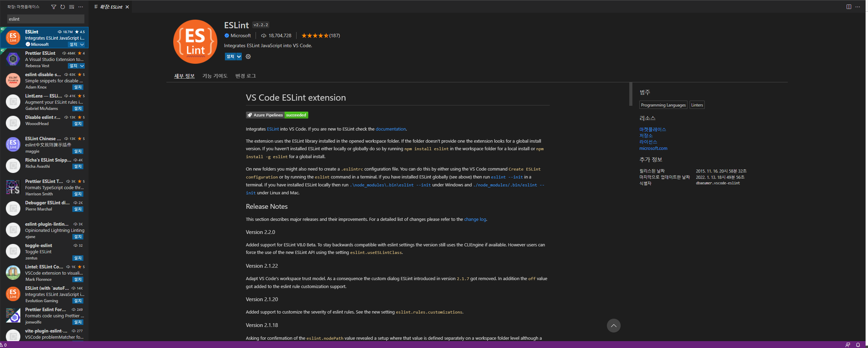Click the 2015. 11. 16. release date
The width and height of the screenshot is (868, 348).
tap(721, 171)
